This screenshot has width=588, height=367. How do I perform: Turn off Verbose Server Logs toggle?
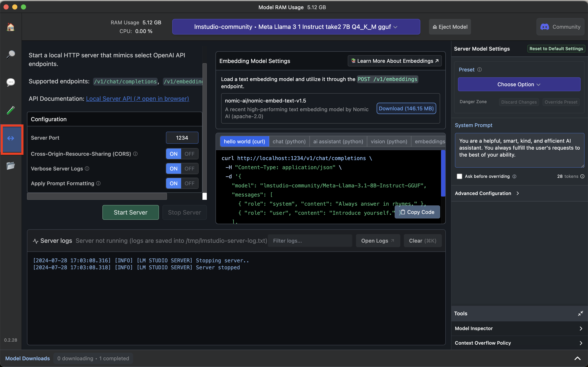click(x=189, y=169)
